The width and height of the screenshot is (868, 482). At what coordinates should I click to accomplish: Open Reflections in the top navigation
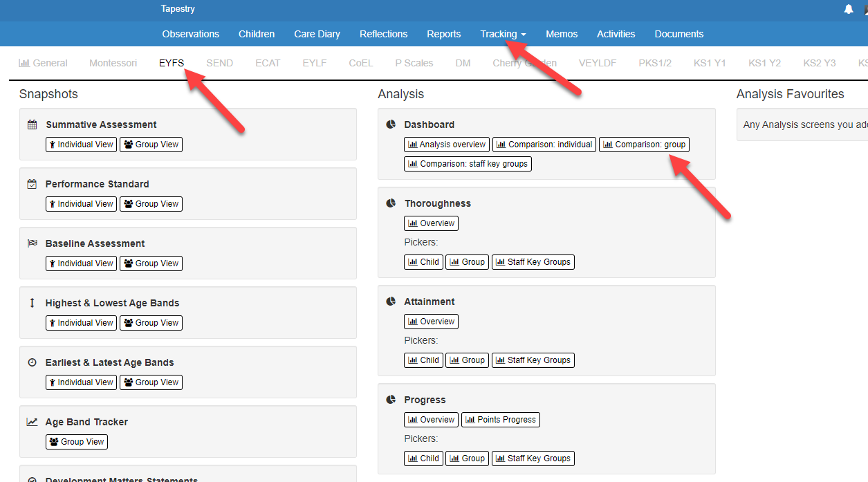[384, 34]
